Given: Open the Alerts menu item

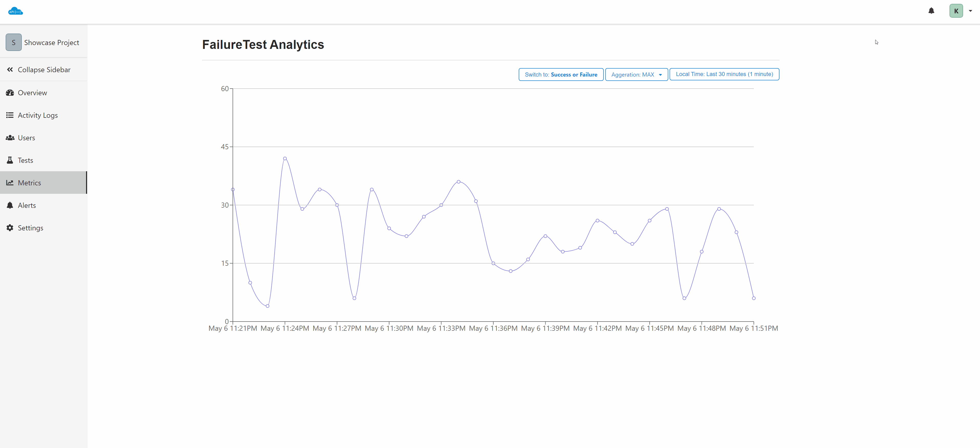Looking at the screenshot, I should click(x=27, y=205).
